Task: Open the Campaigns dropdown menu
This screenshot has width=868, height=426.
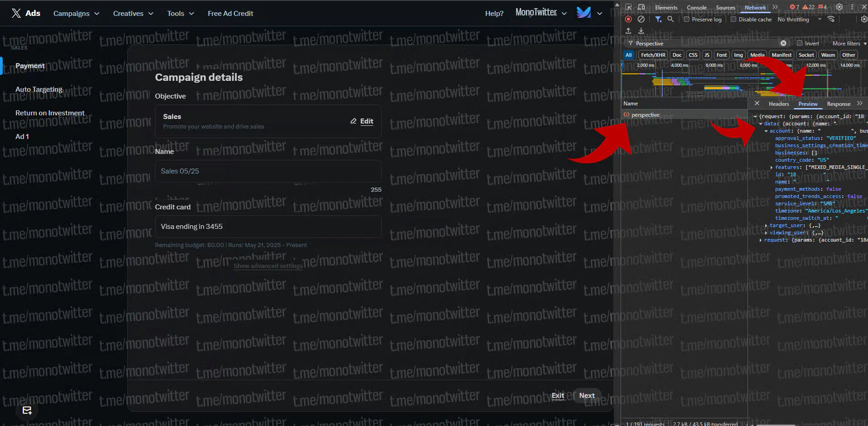Action: (76, 14)
